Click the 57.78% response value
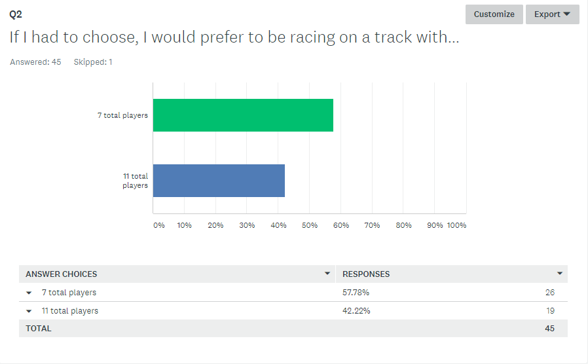 (x=356, y=293)
